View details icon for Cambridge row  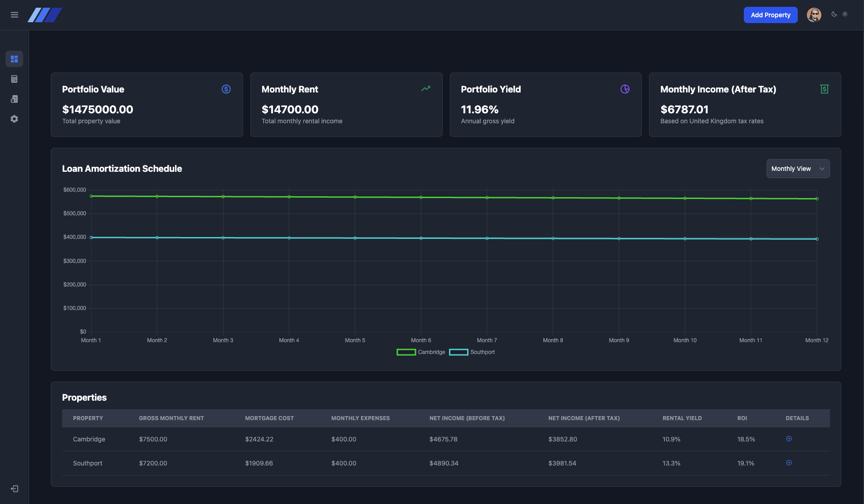point(789,439)
